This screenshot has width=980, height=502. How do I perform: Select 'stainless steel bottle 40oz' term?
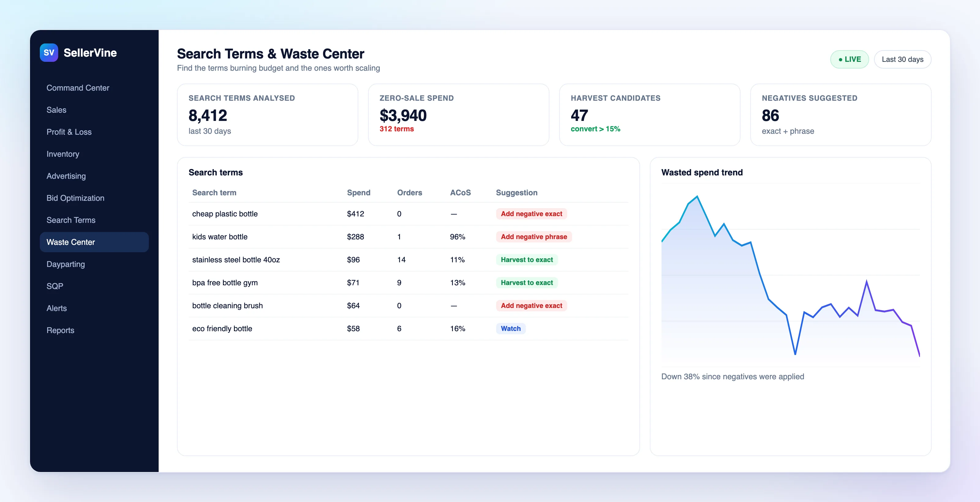pos(236,260)
